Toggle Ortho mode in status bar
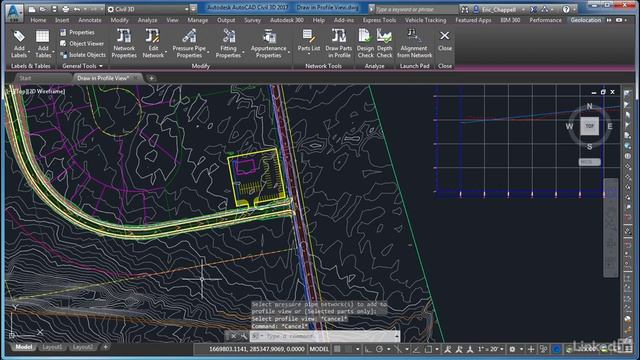The height and width of the screenshot is (360, 640). click(368, 349)
